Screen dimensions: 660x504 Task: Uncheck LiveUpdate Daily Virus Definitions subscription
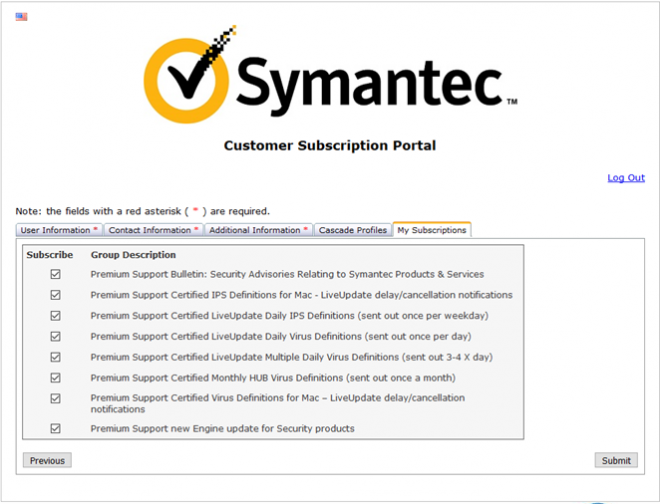tap(55, 336)
